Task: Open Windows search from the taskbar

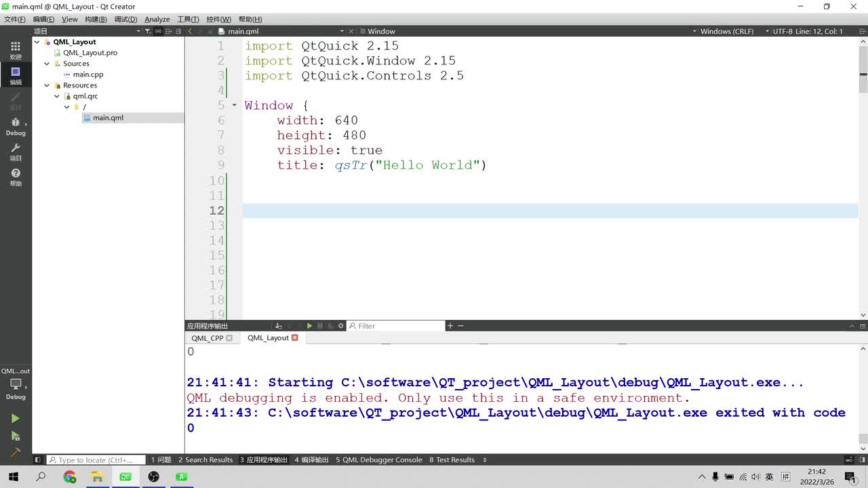Action: [41, 476]
